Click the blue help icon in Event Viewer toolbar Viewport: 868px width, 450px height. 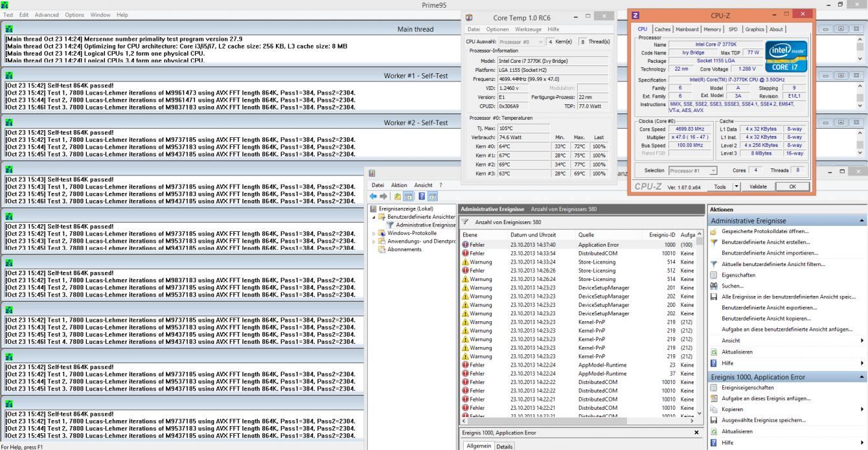(x=421, y=197)
